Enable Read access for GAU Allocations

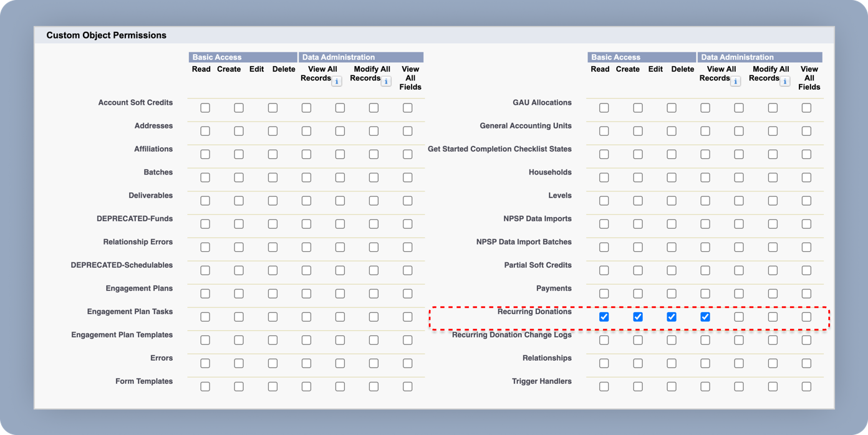[604, 108]
